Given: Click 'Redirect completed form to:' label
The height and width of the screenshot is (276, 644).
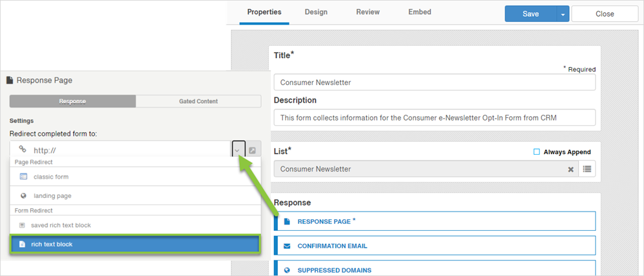Looking at the screenshot, I should click(x=54, y=134).
